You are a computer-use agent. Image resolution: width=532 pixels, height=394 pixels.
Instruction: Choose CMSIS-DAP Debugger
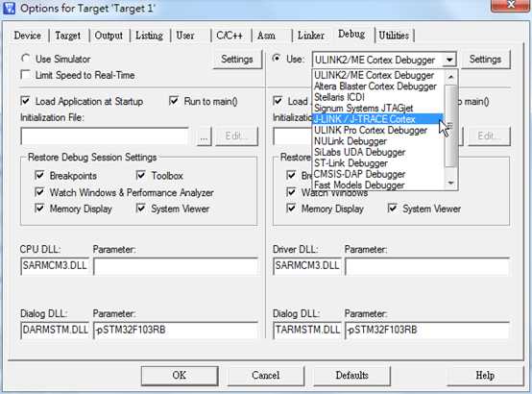click(x=360, y=174)
